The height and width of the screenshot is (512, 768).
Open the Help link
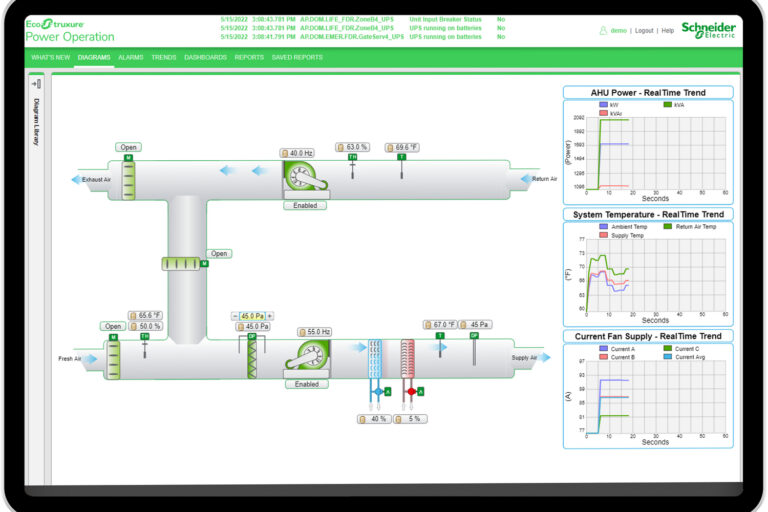(668, 30)
